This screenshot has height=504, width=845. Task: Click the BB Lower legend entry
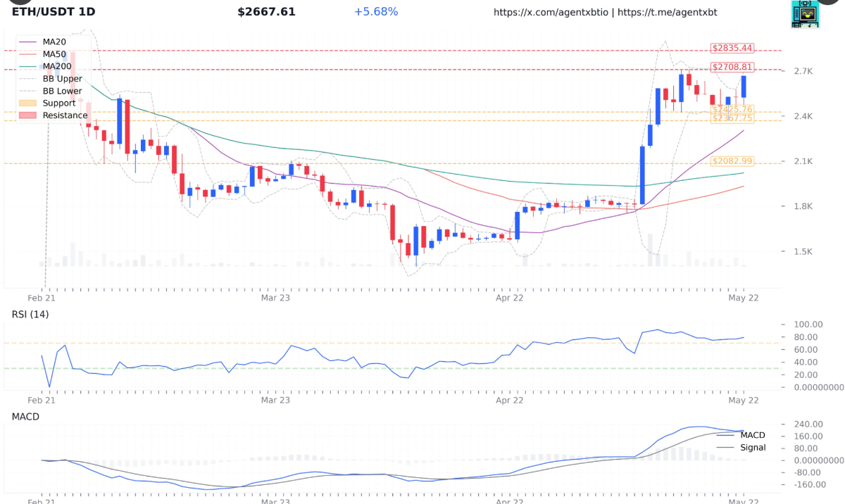point(62,91)
